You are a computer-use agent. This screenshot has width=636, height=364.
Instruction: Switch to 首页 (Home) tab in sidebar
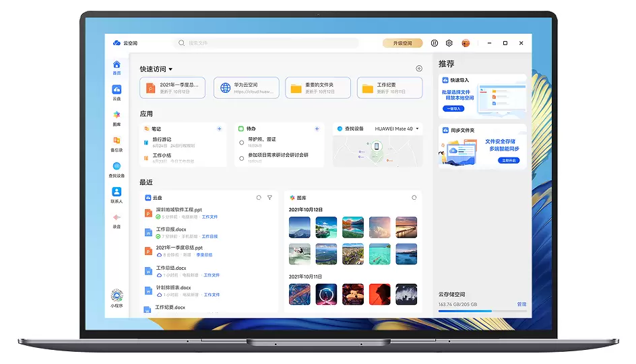(117, 67)
